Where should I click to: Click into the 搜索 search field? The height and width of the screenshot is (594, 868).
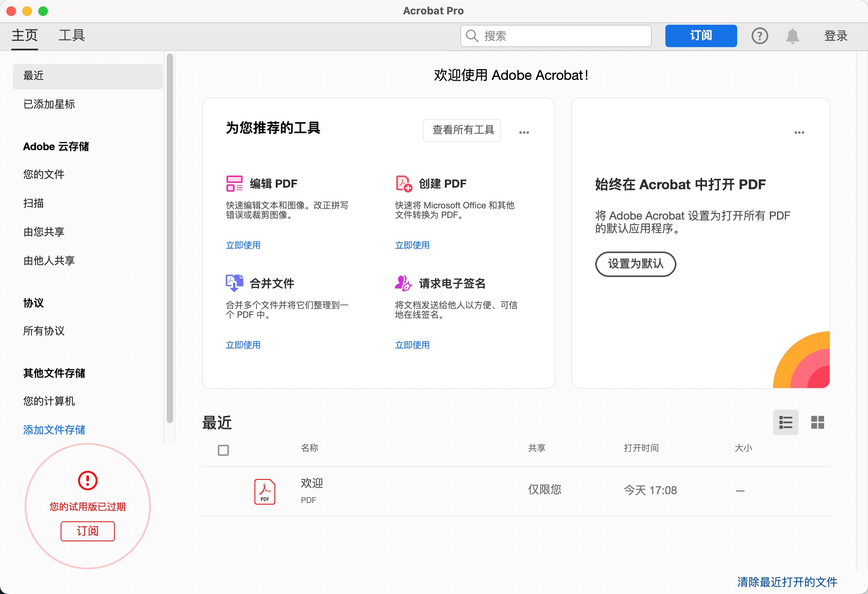[x=556, y=36]
